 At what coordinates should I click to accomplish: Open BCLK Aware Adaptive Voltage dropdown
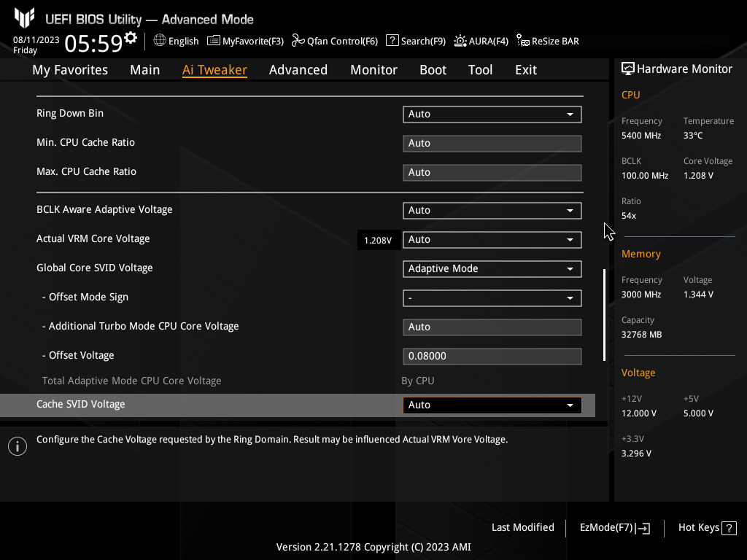coord(492,211)
